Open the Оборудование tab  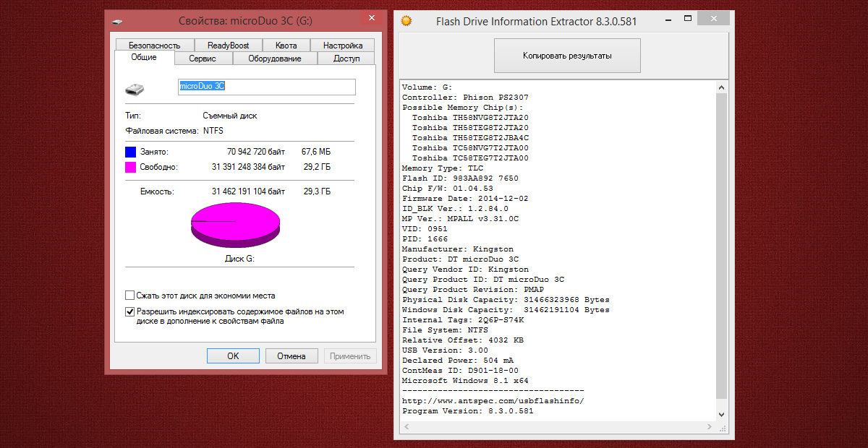[274, 59]
